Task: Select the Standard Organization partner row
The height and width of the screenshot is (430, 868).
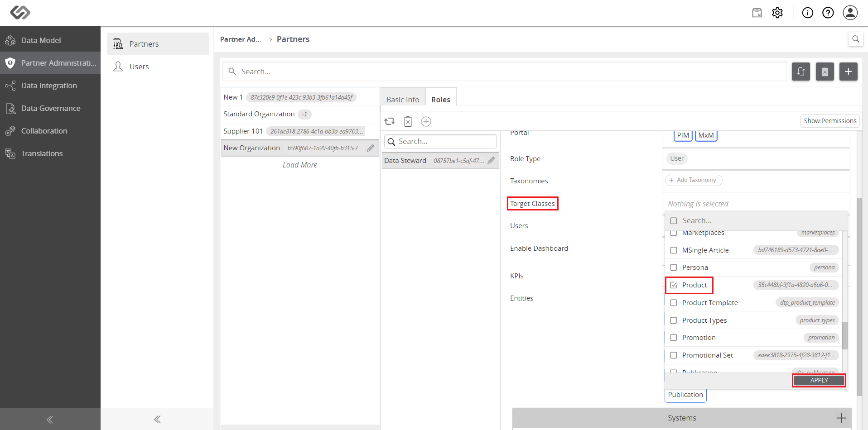Action: pyautogui.click(x=300, y=114)
